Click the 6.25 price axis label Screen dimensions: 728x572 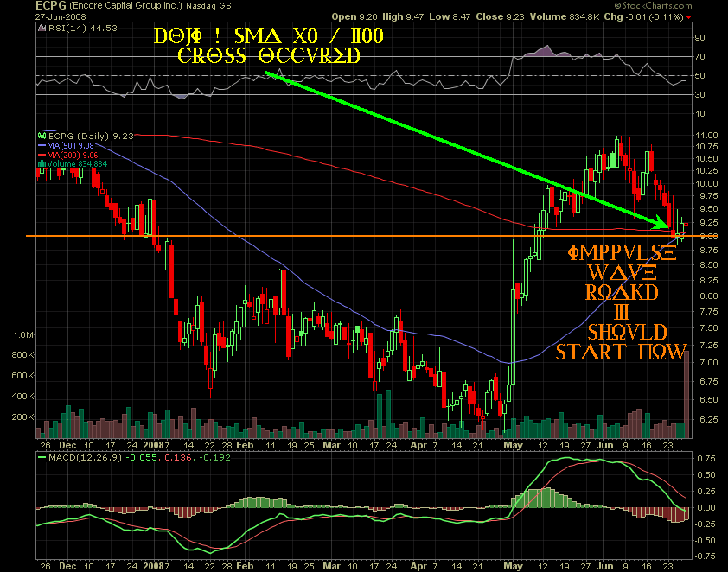[x=708, y=419]
